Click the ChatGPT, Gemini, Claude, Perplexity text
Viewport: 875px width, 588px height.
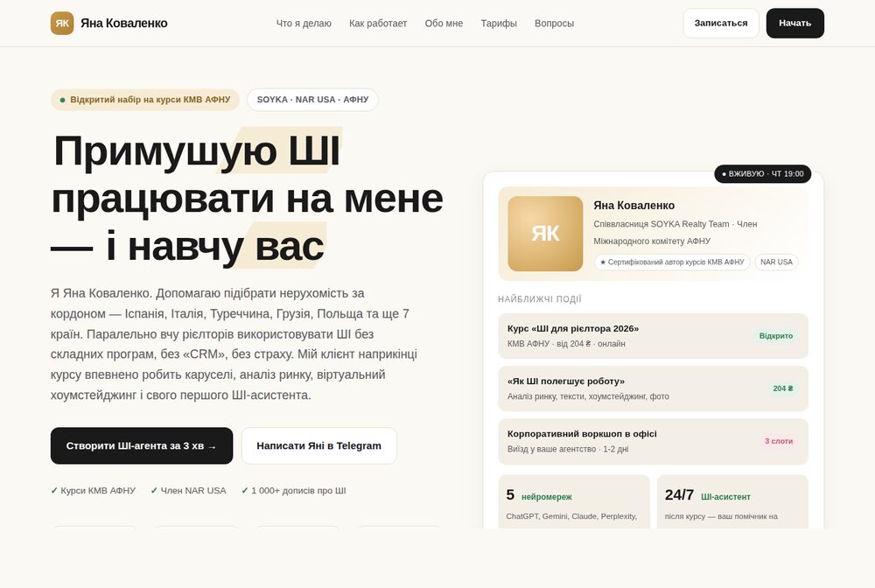tap(570, 516)
